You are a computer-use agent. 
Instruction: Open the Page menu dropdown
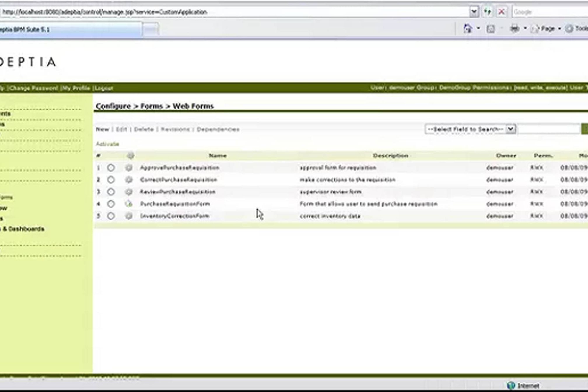click(548, 29)
